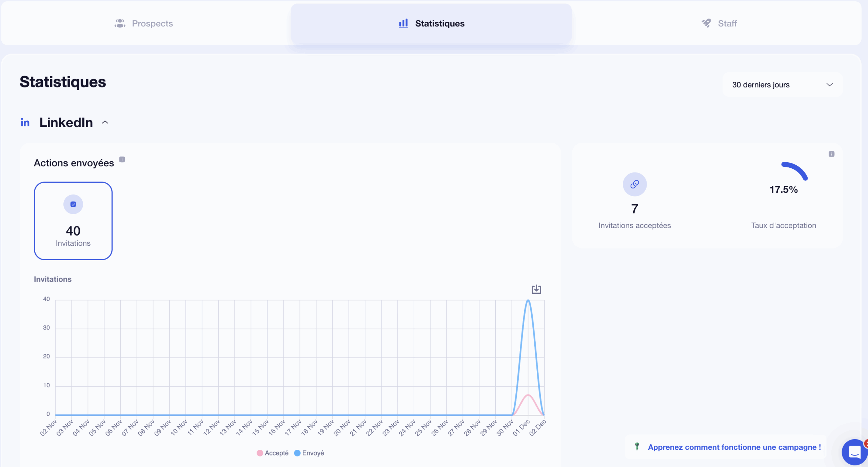
Task: Toggle the Accepté series in the chart legend
Action: pos(272,453)
